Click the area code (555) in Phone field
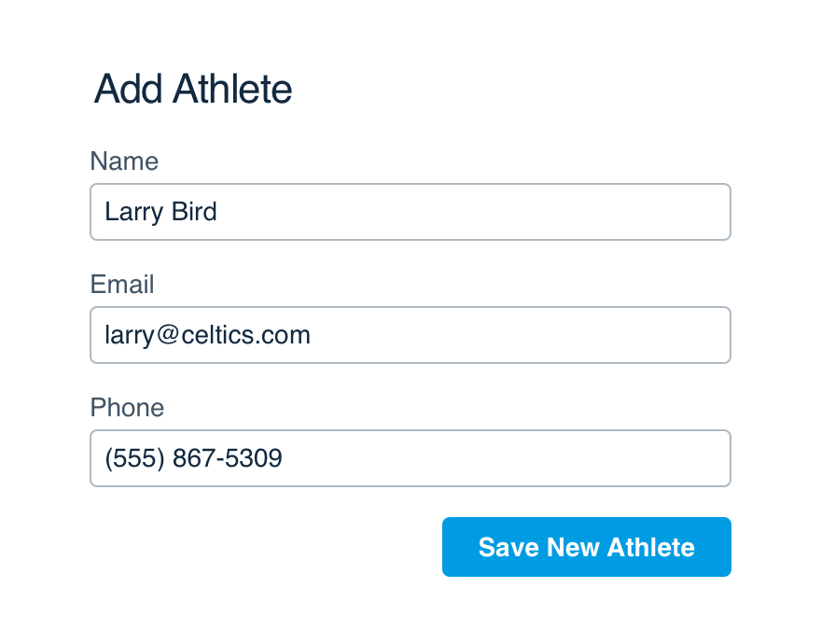The height and width of the screenshot is (644, 821). coord(135,458)
